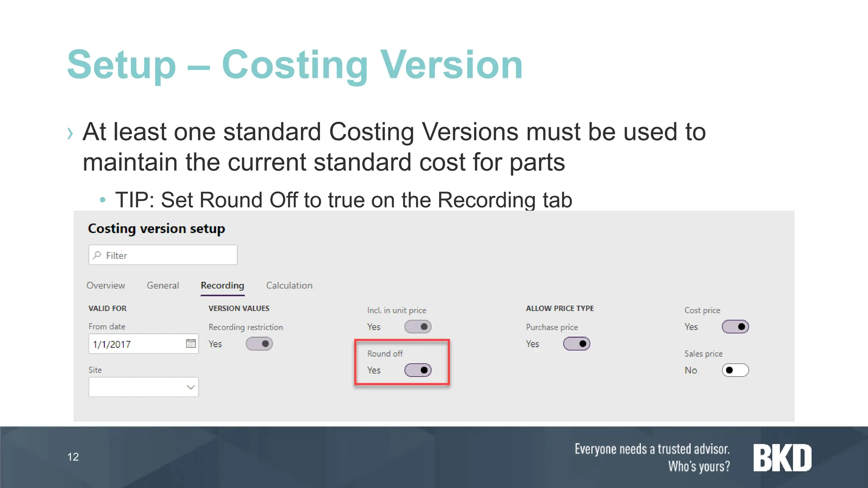Click the VERSION VALUES section label
The height and width of the screenshot is (488, 868).
[x=239, y=308]
